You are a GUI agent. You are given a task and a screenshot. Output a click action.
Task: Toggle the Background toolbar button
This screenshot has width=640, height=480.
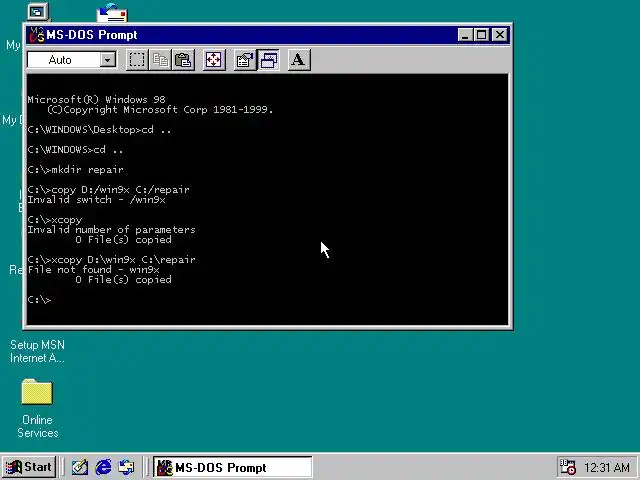pos(269,60)
